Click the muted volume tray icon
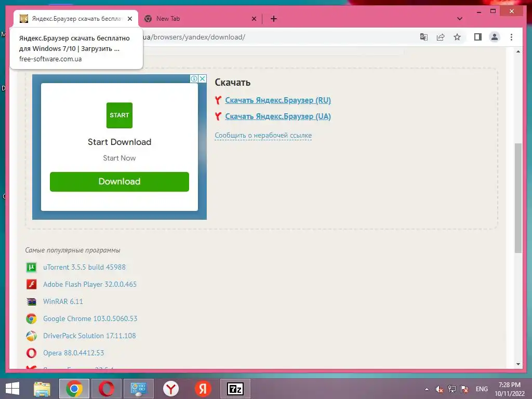The height and width of the screenshot is (399, 532). tap(440, 389)
